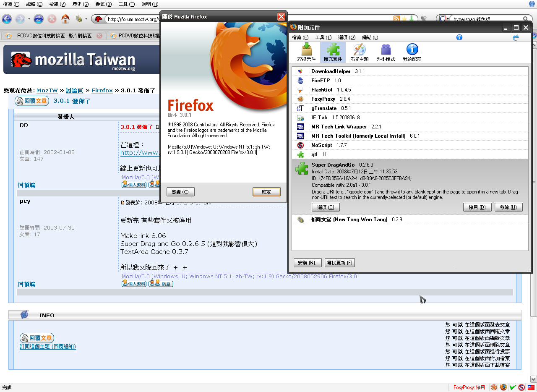This screenshot has height=392, width=537.
Task: Click the search magnifier icon in search box
Action: [525, 19]
